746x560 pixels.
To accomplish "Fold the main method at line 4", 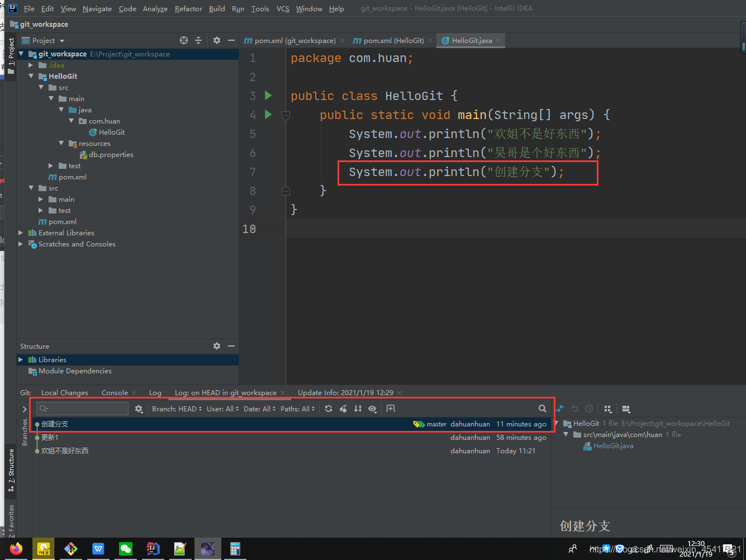I will coord(286,115).
